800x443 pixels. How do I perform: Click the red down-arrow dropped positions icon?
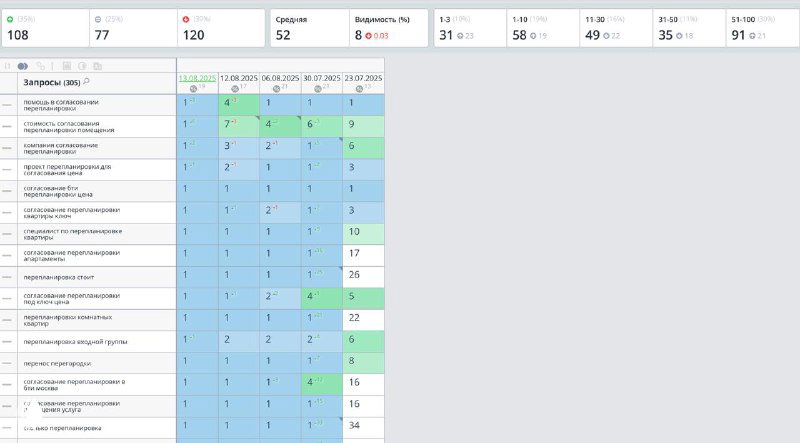pos(186,19)
